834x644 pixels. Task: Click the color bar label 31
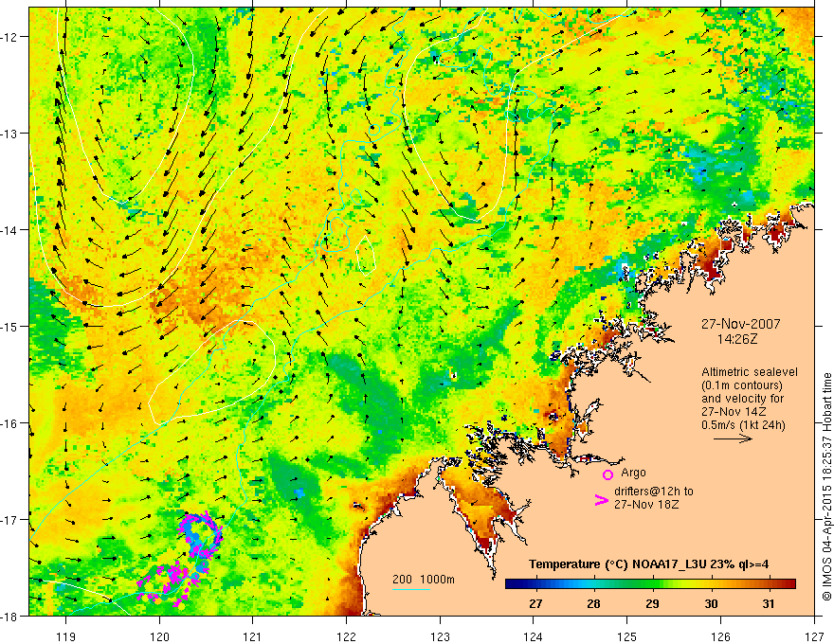click(768, 603)
